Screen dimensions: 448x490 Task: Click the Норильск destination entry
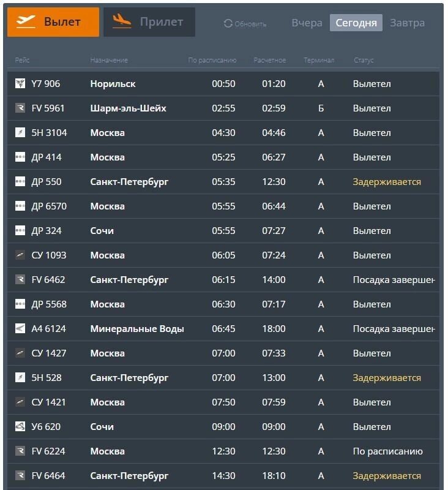click(x=113, y=84)
